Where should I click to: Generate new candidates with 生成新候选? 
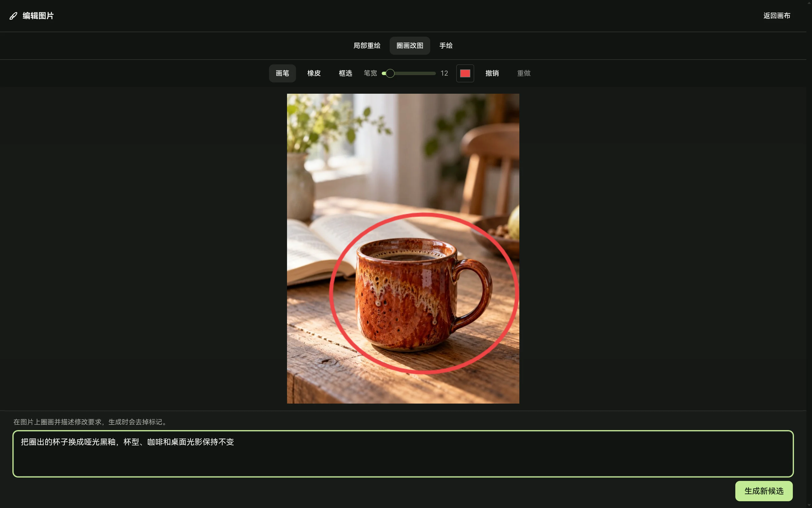click(764, 491)
